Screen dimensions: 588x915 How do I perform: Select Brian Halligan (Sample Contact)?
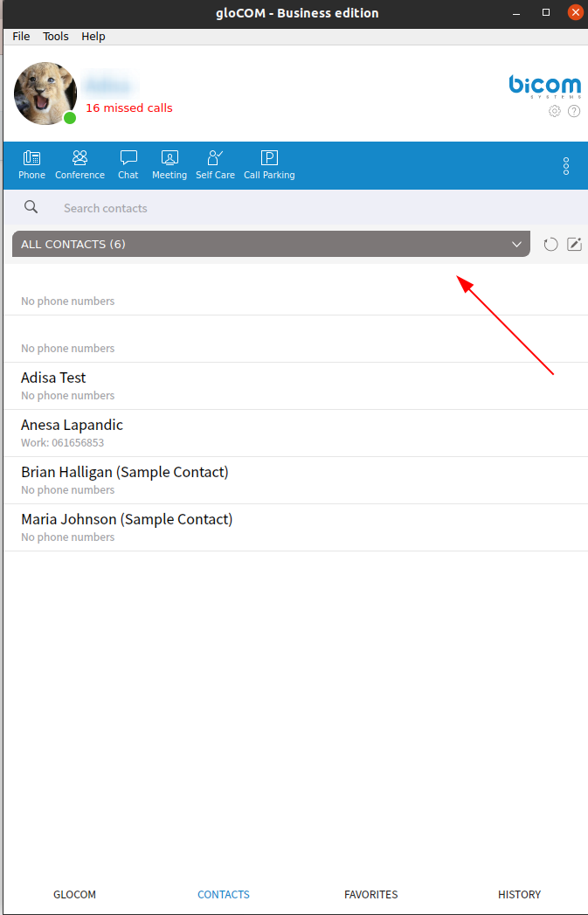pyautogui.click(x=296, y=481)
